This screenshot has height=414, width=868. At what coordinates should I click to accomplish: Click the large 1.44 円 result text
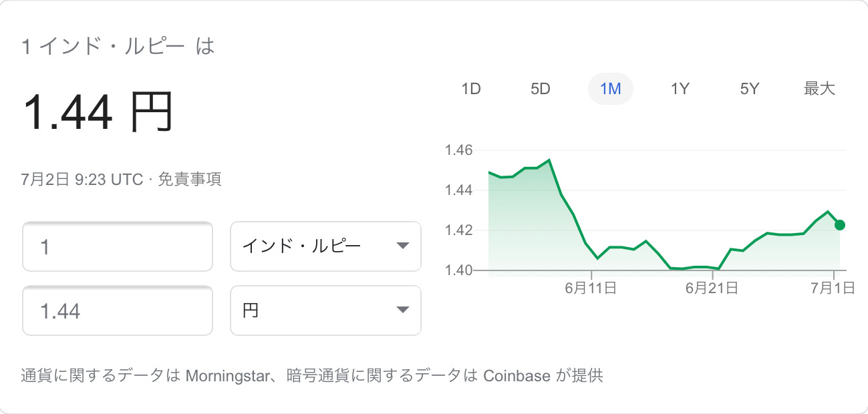coord(98,112)
